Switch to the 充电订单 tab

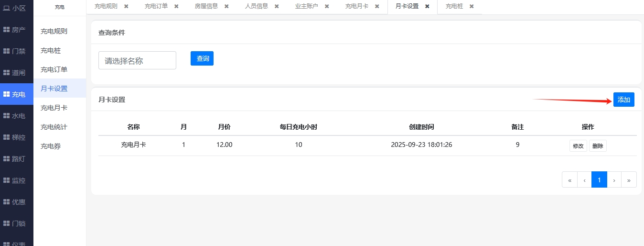coord(156,6)
